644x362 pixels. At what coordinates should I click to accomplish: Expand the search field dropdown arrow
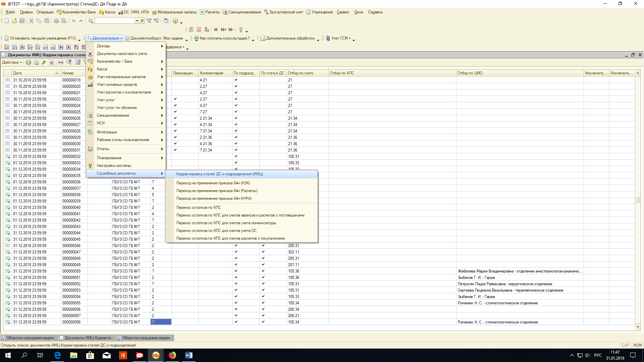click(x=137, y=21)
